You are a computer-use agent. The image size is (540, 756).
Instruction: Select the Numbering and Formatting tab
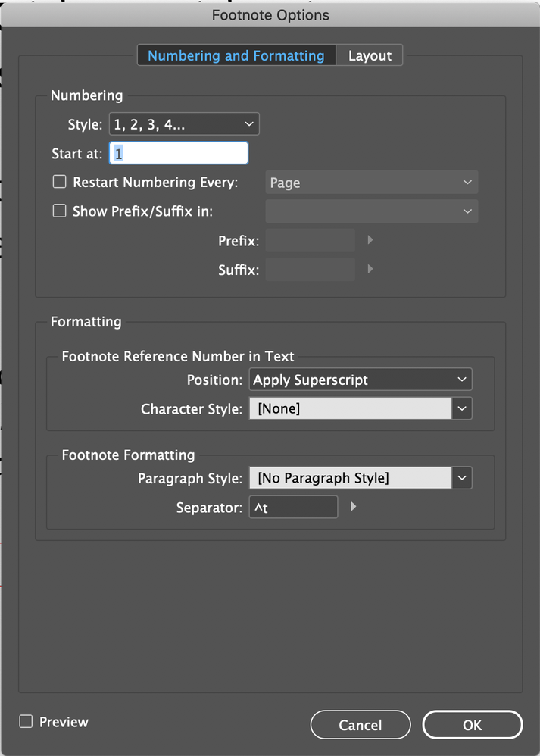point(236,55)
